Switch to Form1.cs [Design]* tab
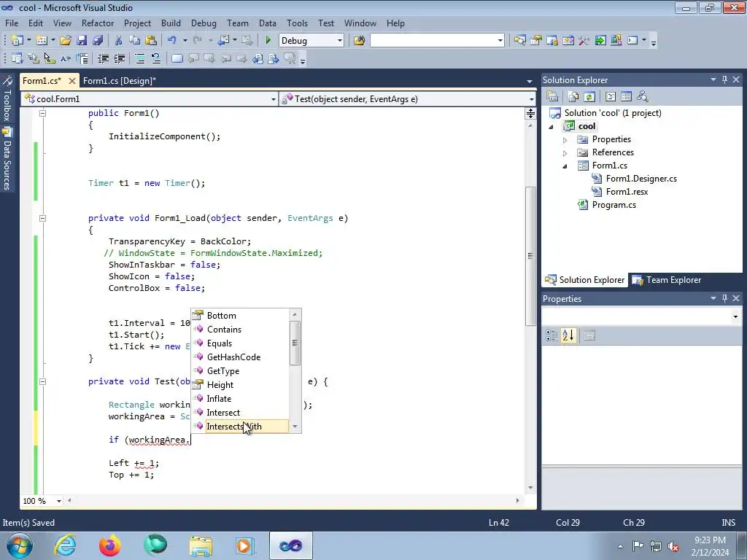 [x=120, y=80]
